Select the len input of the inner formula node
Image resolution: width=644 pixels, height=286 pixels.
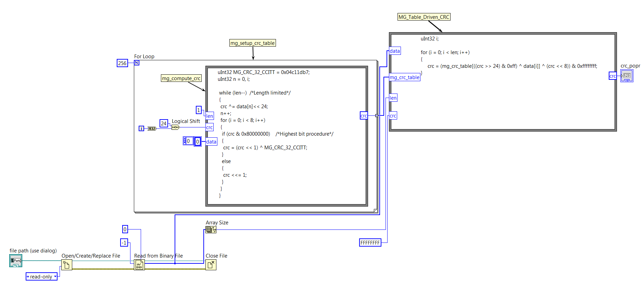tap(210, 116)
